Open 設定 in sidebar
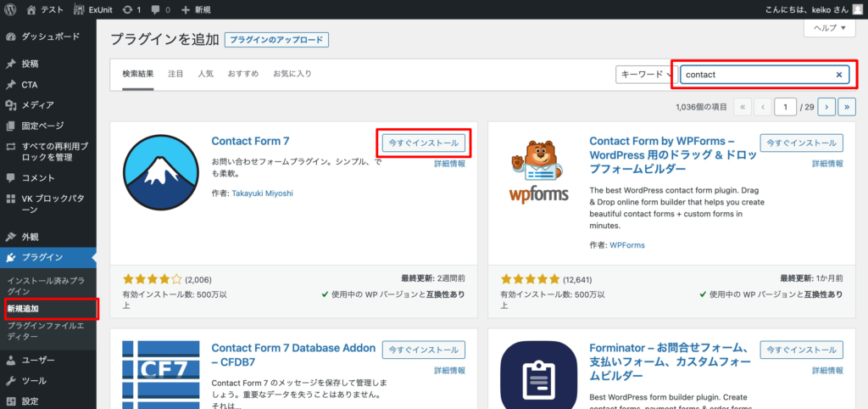Screen dimensions: 868x409 coord(48,401)
